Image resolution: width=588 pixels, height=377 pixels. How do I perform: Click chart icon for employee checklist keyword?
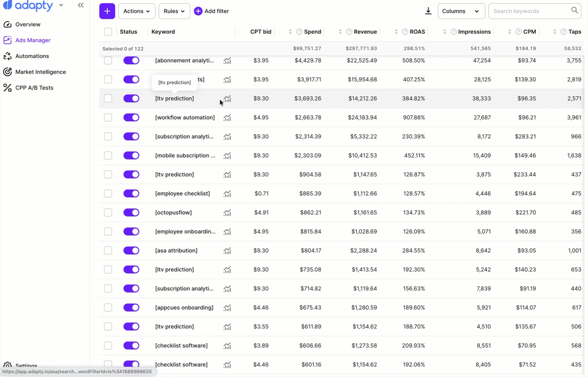[227, 194]
